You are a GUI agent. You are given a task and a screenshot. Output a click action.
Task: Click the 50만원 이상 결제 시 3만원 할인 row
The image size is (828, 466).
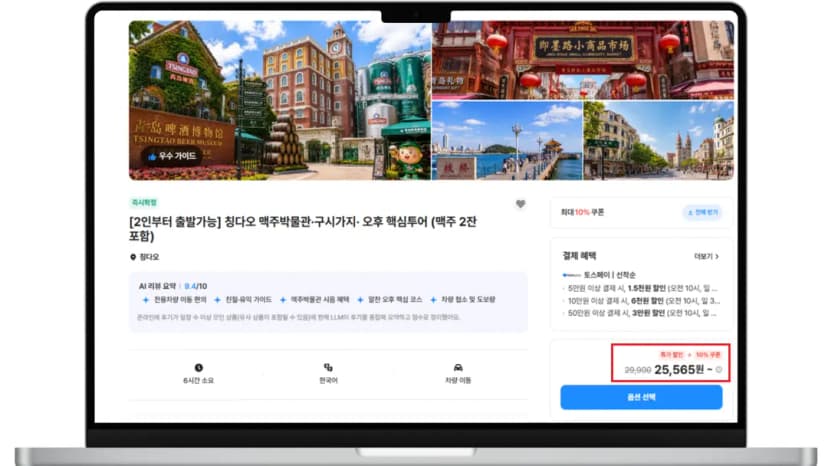pyautogui.click(x=642, y=313)
